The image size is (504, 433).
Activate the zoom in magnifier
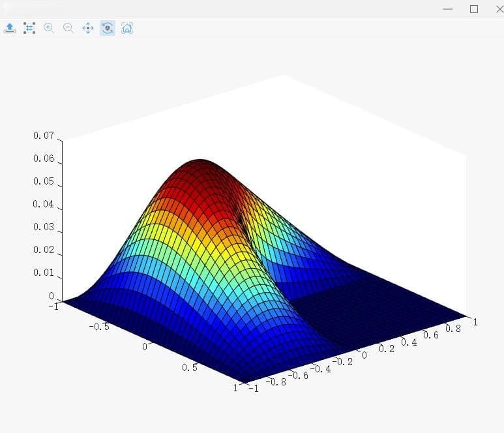(x=49, y=28)
